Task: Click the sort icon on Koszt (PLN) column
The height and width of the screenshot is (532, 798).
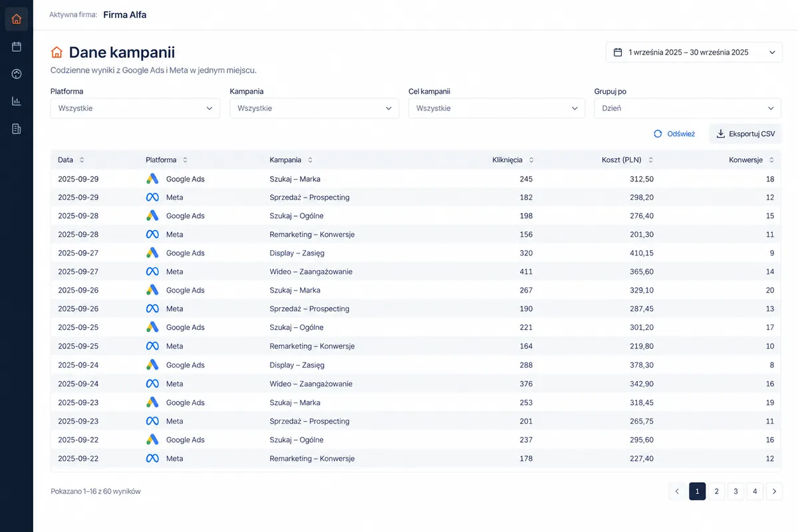Action: 650,160
